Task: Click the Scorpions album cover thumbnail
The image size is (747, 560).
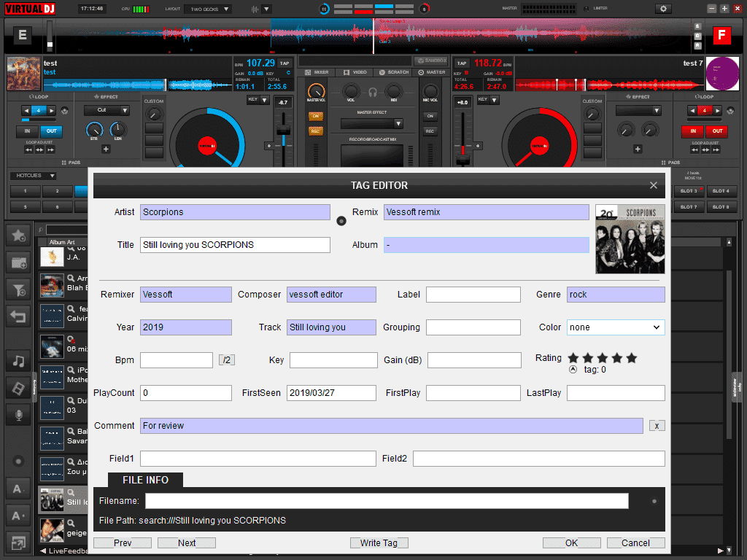Action: [630, 239]
